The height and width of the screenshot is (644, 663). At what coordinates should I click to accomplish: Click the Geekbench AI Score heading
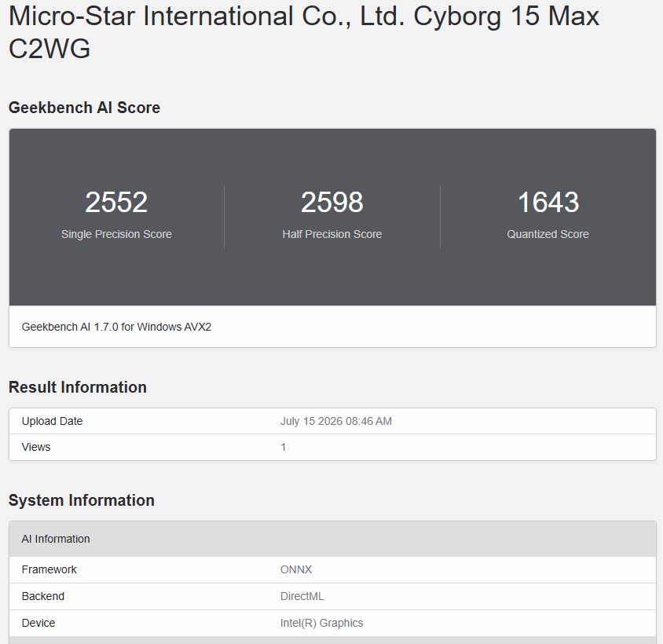(84, 108)
